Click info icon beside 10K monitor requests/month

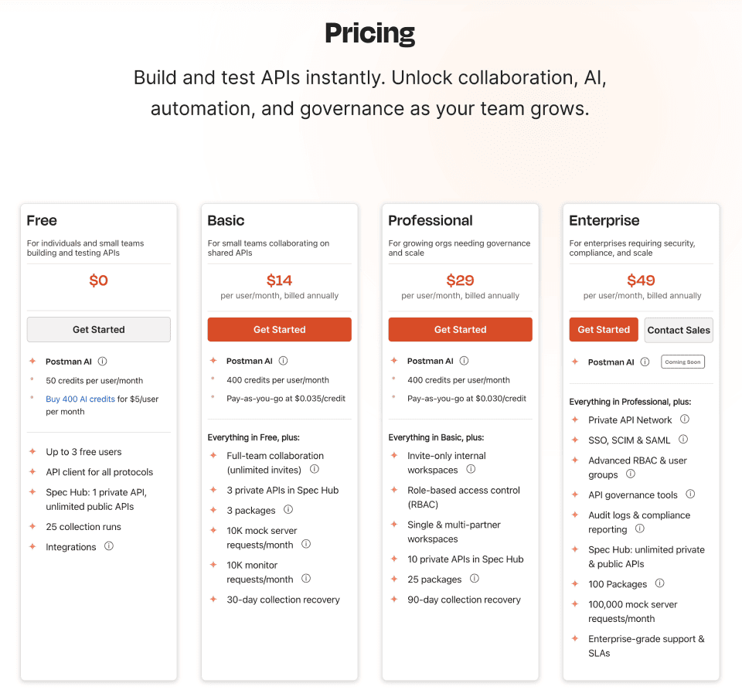click(x=306, y=579)
